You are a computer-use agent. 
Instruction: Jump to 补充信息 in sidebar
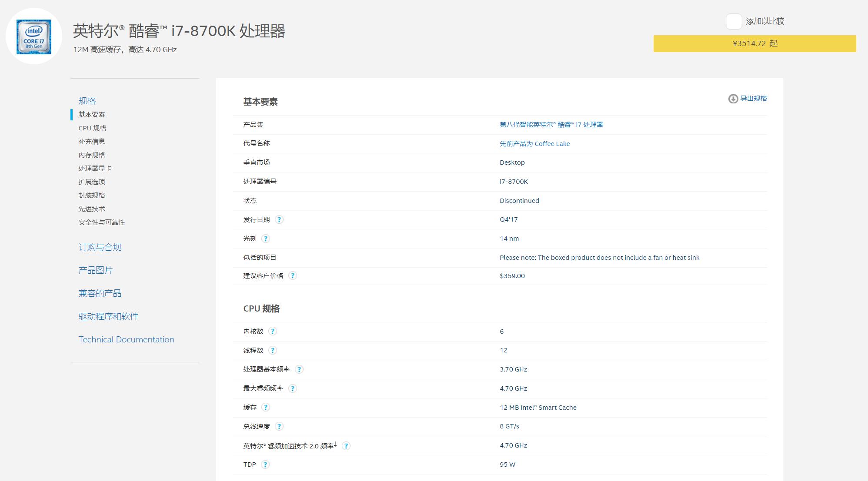click(x=92, y=142)
